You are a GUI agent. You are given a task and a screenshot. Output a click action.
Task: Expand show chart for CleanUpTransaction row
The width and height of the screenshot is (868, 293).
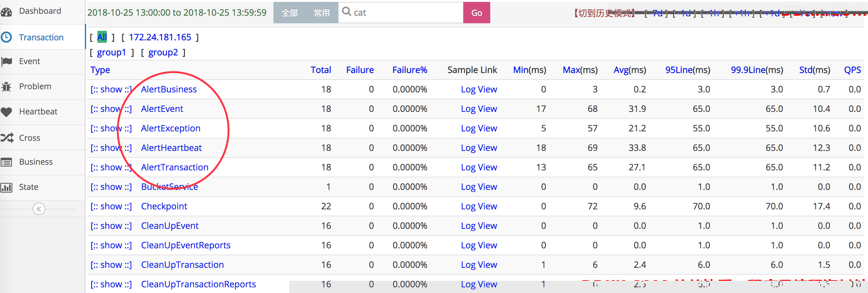[x=111, y=265]
